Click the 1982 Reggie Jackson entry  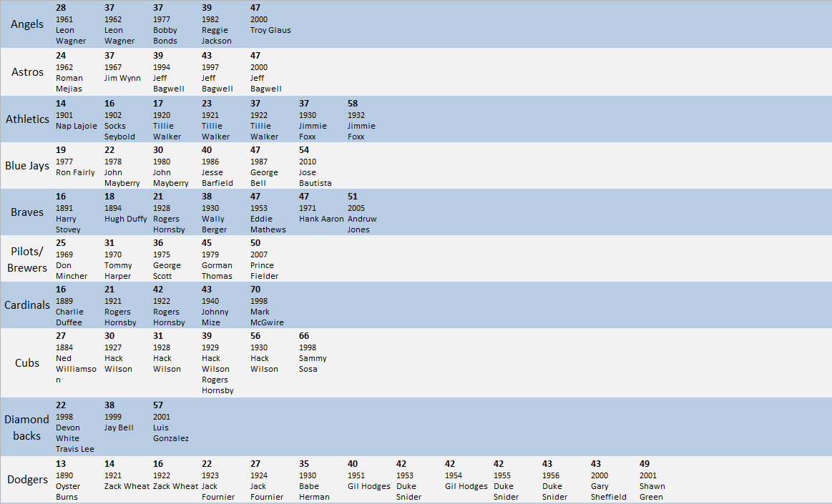217,24
